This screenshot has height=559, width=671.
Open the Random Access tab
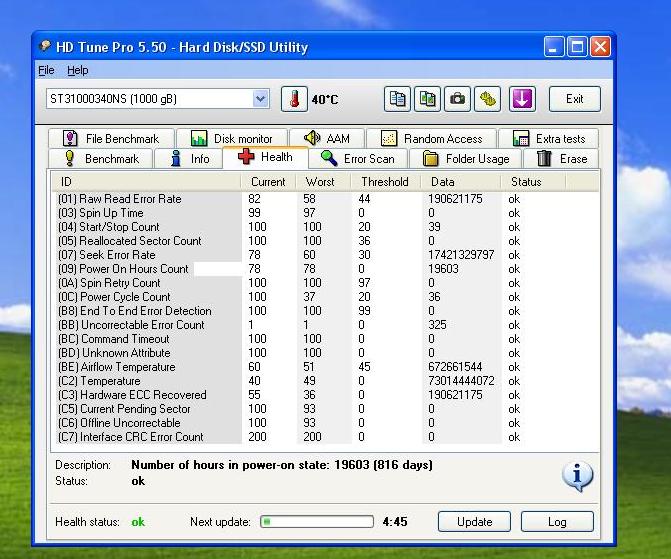[431, 139]
